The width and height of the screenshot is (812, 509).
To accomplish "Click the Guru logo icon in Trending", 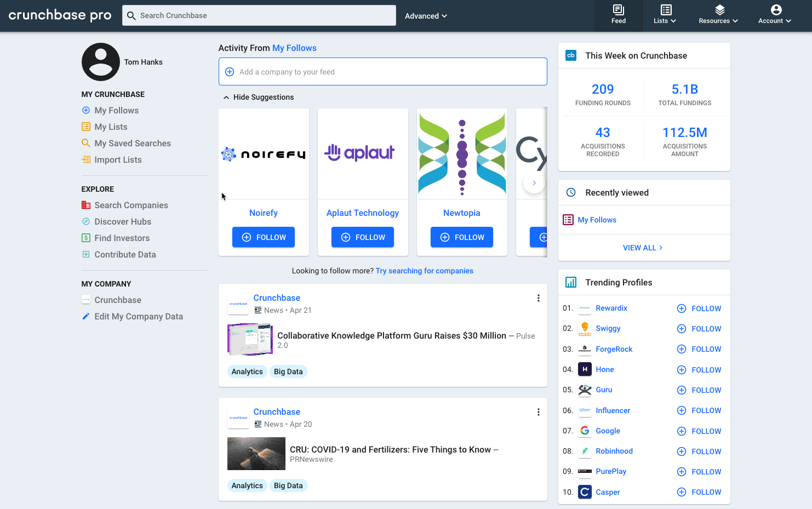I will point(585,390).
